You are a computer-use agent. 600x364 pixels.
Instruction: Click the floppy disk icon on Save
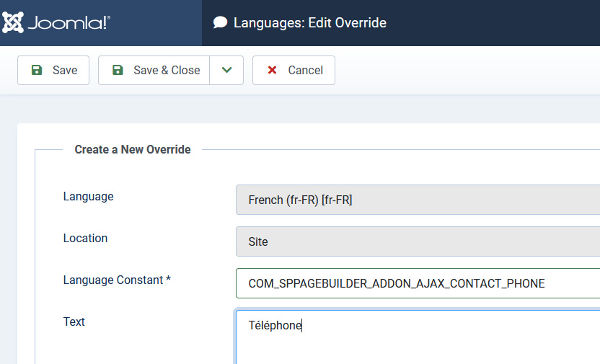pyautogui.click(x=37, y=70)
